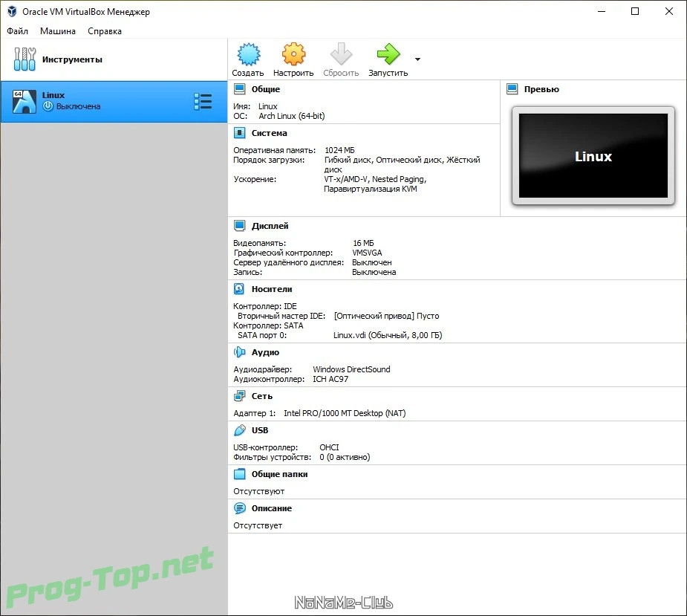
Task: Click the Linux.vdi disk entry
Action: tap(388, 335)
